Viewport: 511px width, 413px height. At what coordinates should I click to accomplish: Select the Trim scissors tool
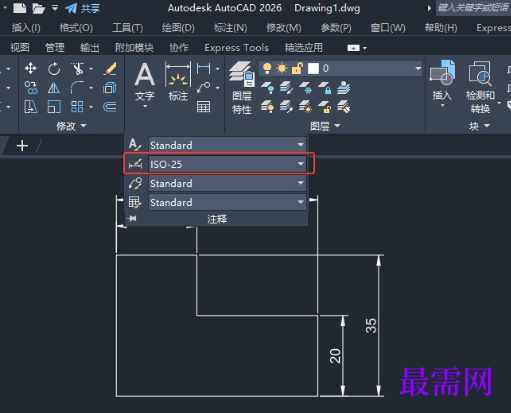[77, 69]
